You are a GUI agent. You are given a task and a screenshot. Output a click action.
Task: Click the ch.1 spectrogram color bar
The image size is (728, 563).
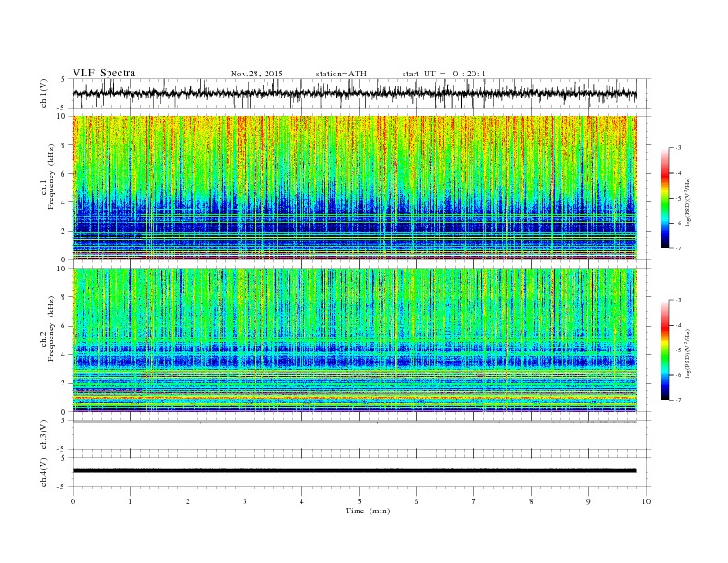click(665, 198)
